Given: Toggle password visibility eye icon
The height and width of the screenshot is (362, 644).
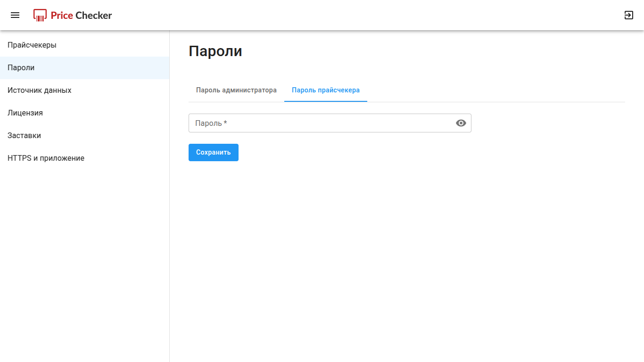Looking at the screenshot, I should coord(461,123).
